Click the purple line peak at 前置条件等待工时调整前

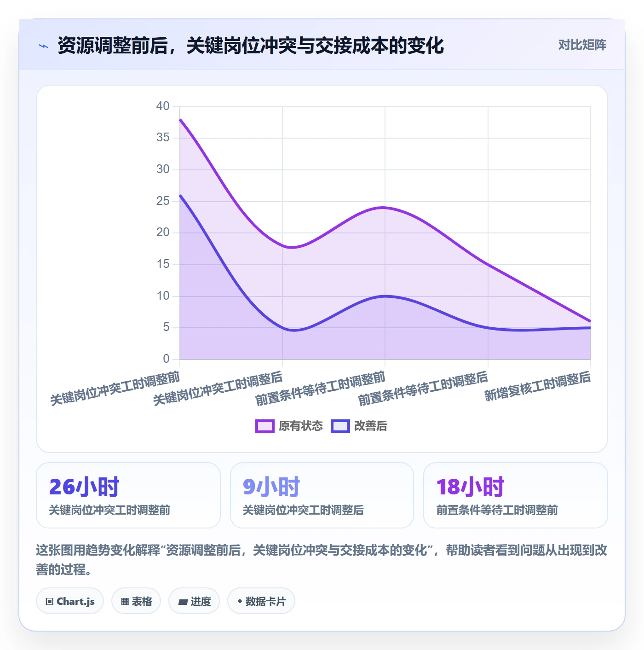[385, 208]
